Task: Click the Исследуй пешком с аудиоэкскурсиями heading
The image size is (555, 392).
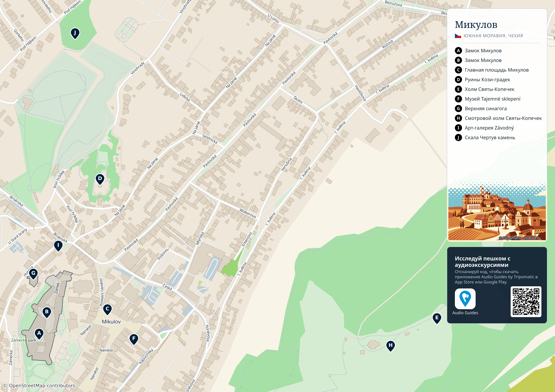Action: click(482, 262)
